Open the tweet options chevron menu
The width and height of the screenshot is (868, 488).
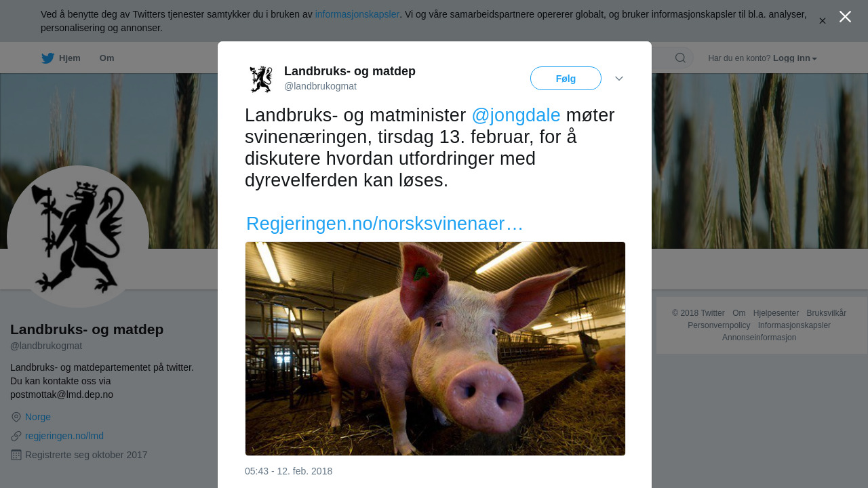coord(619,79)
